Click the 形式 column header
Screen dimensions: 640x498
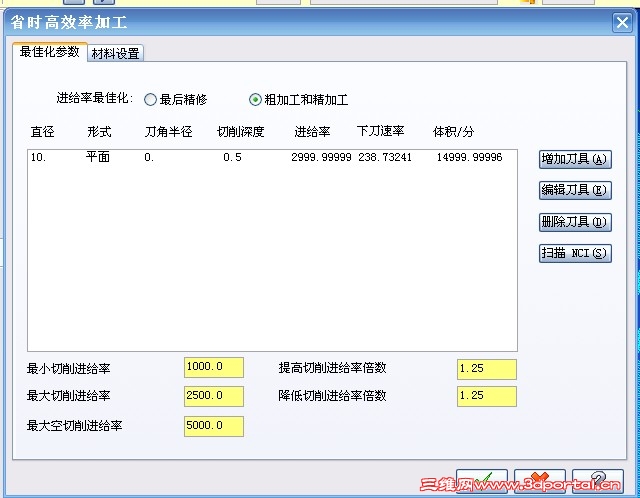[99, 132]
